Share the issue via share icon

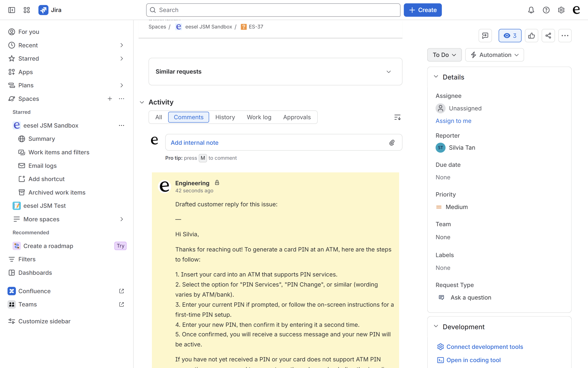coord(548,36)
